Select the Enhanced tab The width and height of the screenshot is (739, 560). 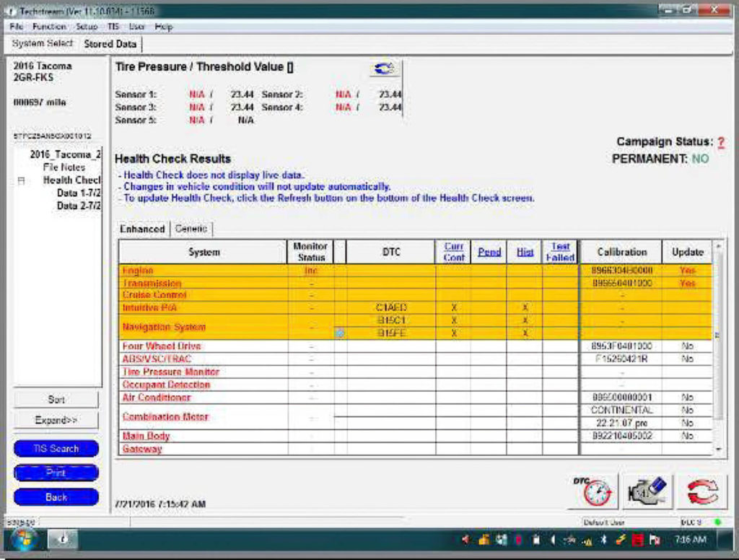[x=142, y=229]
